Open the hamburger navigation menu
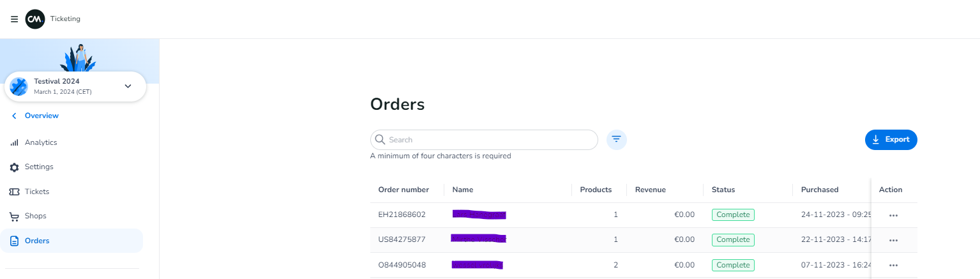The height and width of the screenshot is (279, 980). [x=14, y=19]
